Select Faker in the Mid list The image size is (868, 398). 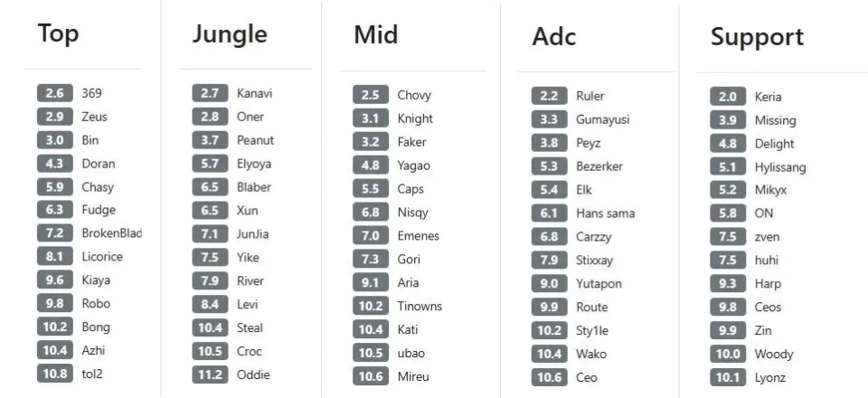pyautogui.click(x=411, y=142)
